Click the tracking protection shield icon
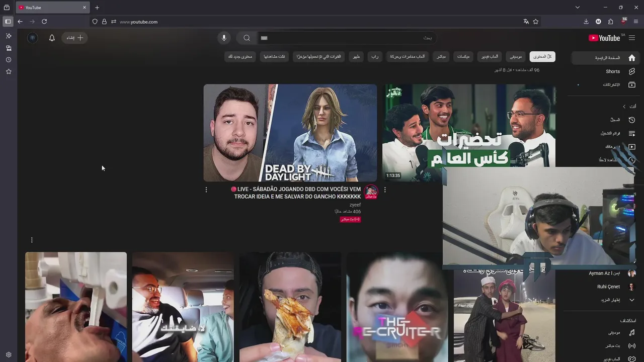Image resolution: width=644 pixels, height=362 pixels. [95, 22]
